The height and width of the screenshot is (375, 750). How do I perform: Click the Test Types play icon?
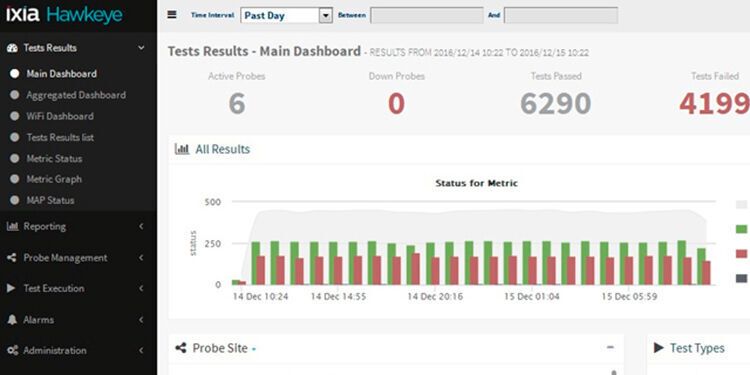point(659,348)
